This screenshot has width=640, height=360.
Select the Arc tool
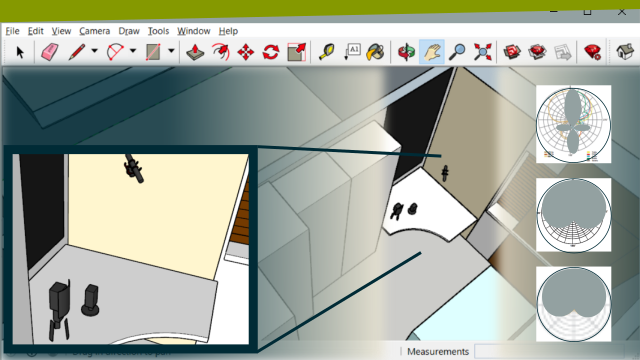click(115, 52)
